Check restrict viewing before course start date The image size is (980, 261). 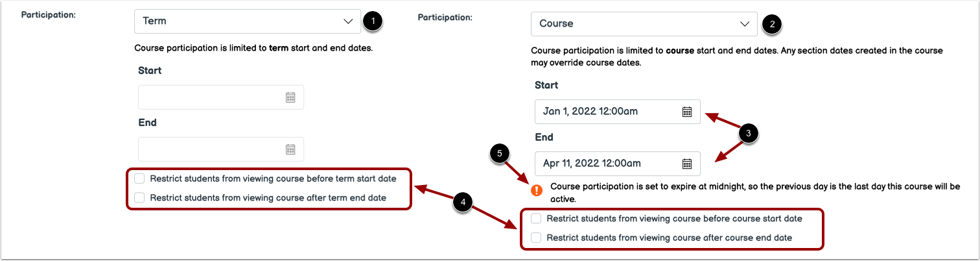coord(536,218)
